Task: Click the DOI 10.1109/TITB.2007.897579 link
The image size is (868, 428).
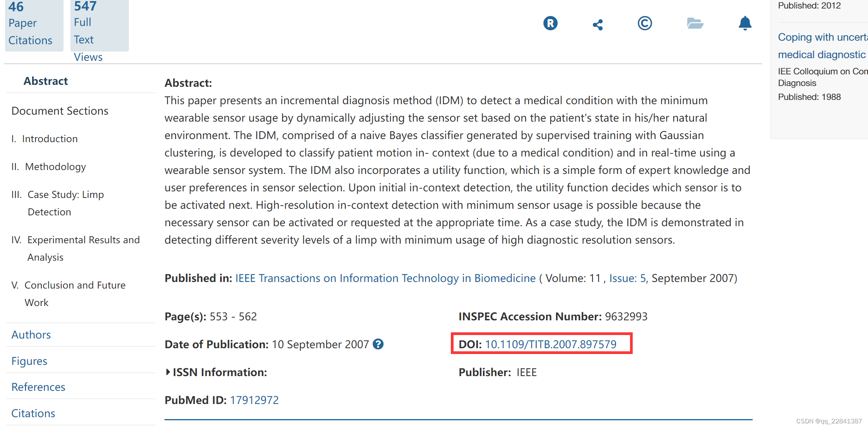Action: coord(550,344)
